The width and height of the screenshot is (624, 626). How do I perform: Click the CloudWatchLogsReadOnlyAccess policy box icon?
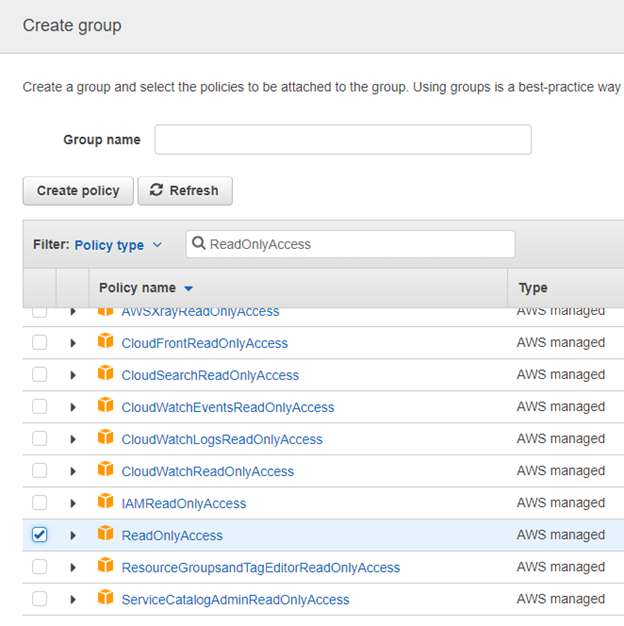click(105, 438)
